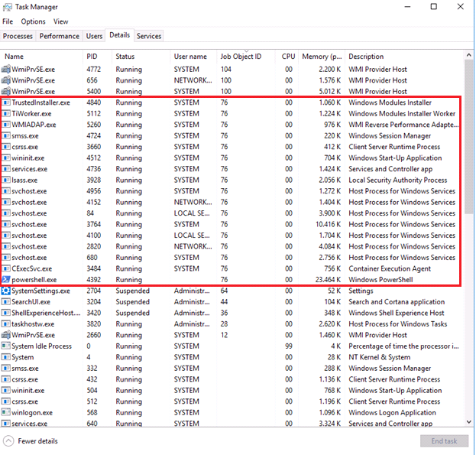Screen dimensions: 476x455
Task: Switch to the Processes tab
Action: 18,36
